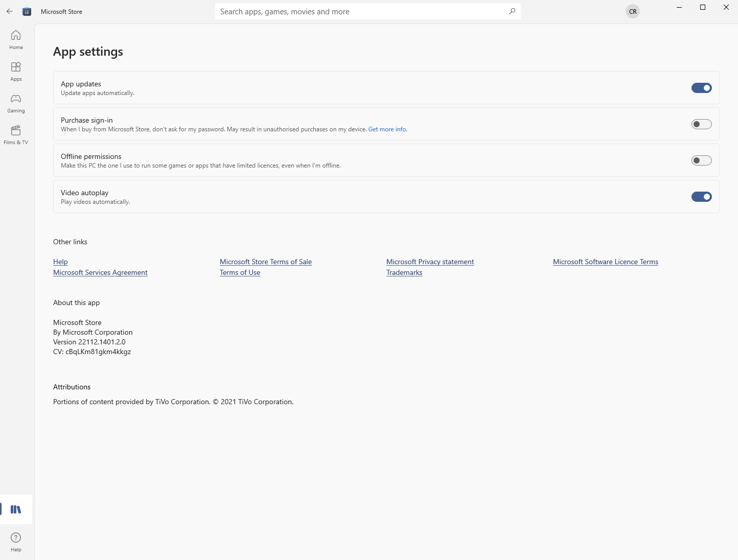Screen dimensions: 738x560
Task: Enable the Purchase sign-in toggle
Action: (702, 124)
